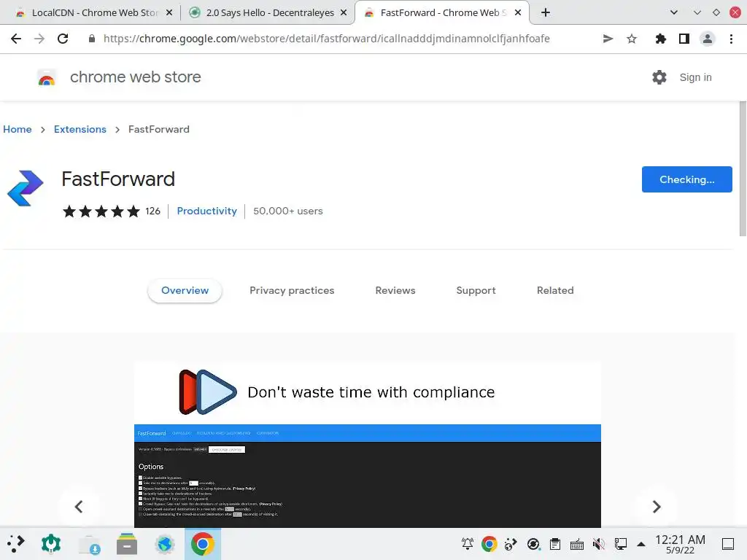Open the globe web browser taskbar icon

(165, 544)
